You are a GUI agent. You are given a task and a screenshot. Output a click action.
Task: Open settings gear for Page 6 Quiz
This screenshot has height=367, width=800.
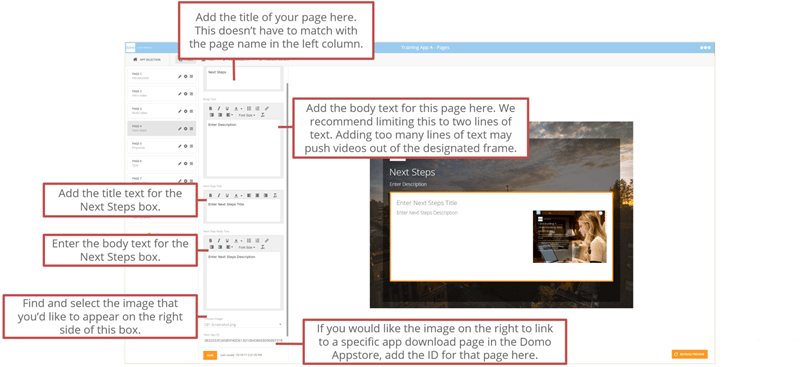[x=185, y=163]
